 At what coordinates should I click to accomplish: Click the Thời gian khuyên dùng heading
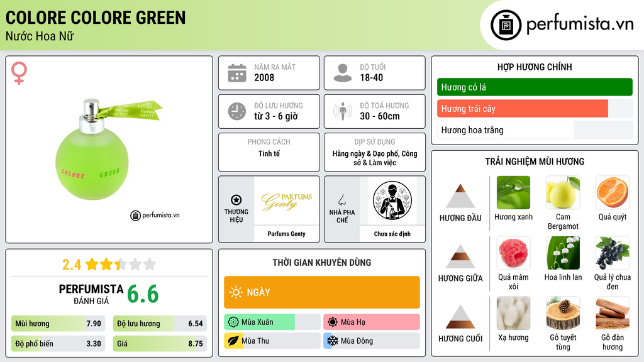pyautogui.click(x=322, y=262)
